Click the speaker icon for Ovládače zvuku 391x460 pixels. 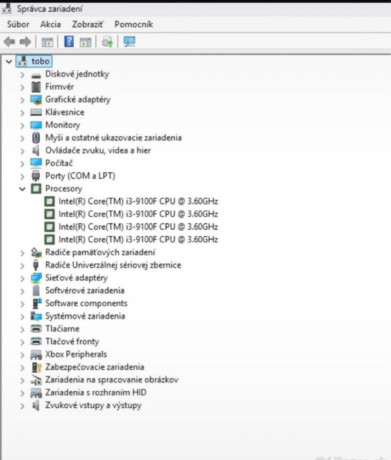pyautogui.click(x=36, y=150)
